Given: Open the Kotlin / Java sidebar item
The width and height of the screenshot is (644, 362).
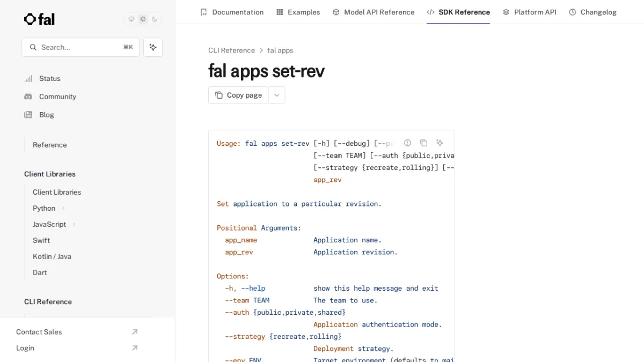Looking at the screenshot, I should click(x=52, y=256).
